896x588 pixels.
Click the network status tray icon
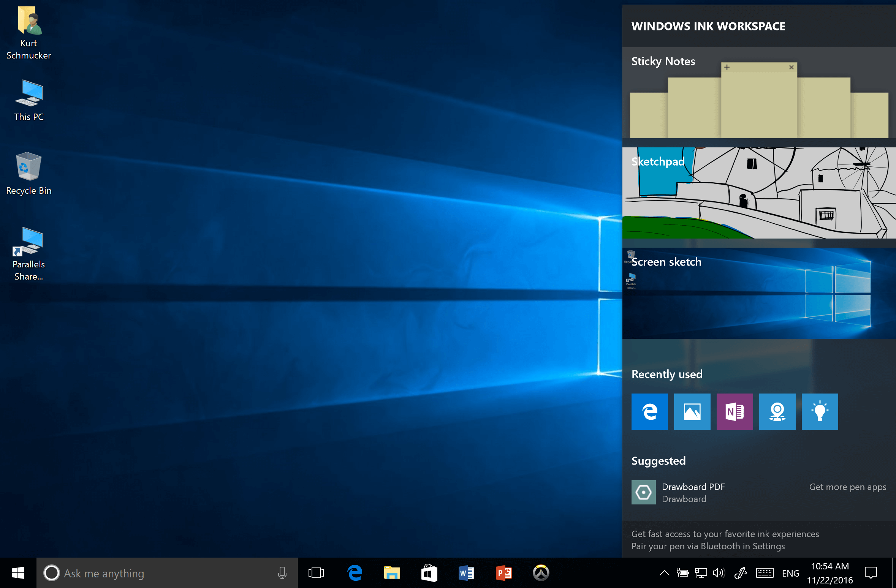(701, 573)
